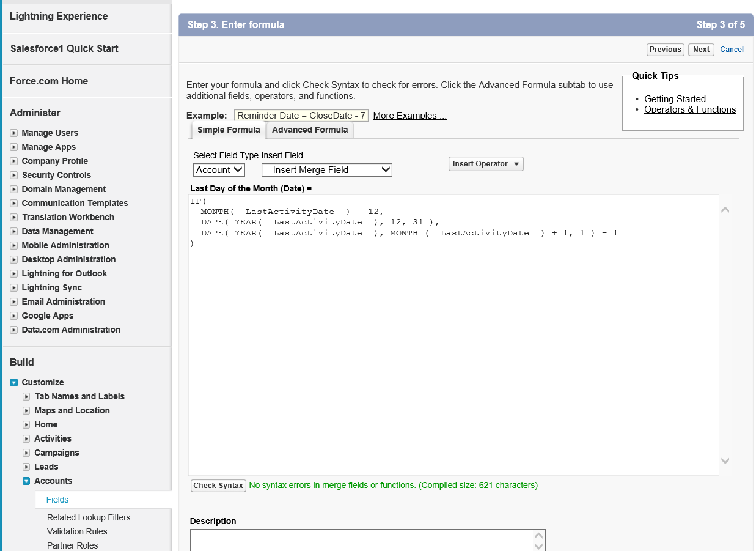
Task: Expand the Manage Users section arrow
Action: tap(14, 133)
